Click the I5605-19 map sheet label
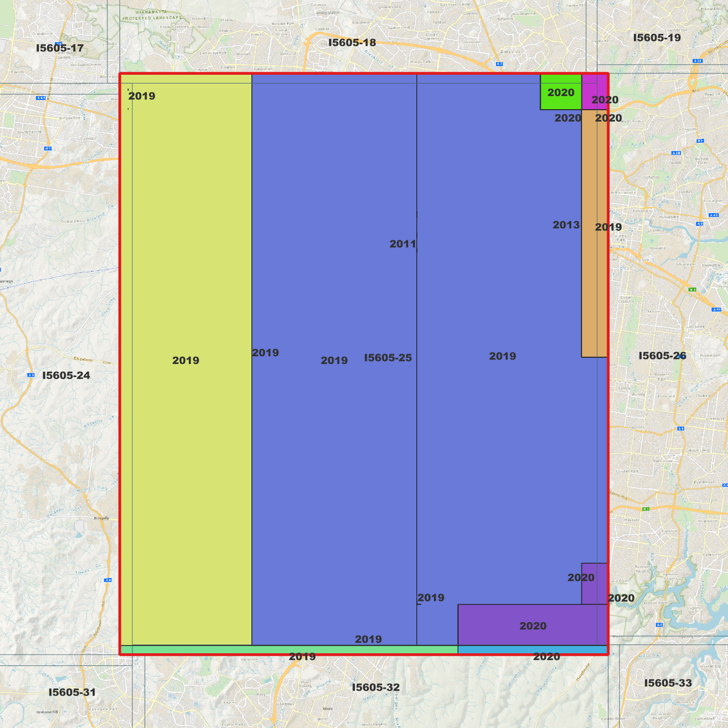Screen dimensions: 728x728 click(x=656, y=38)
